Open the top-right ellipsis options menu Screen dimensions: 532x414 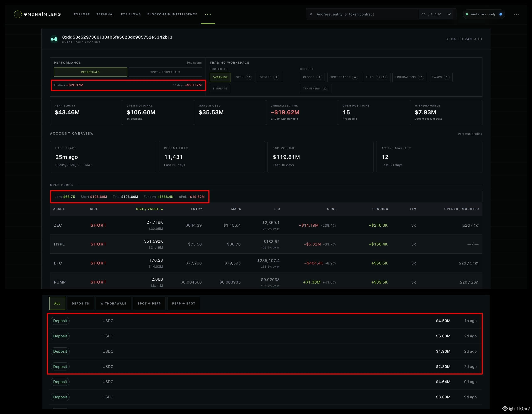click(x=516, y=15)
